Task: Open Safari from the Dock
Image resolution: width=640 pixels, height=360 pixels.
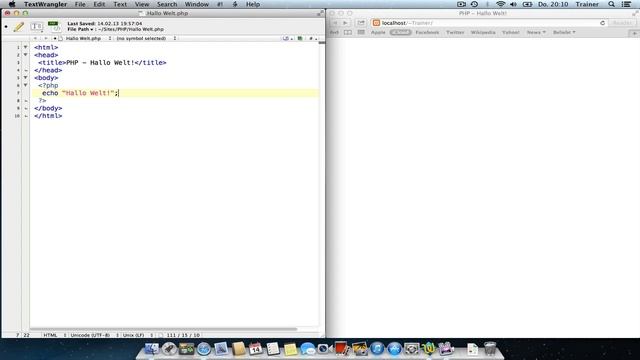Action: click(x=204, y=349)
